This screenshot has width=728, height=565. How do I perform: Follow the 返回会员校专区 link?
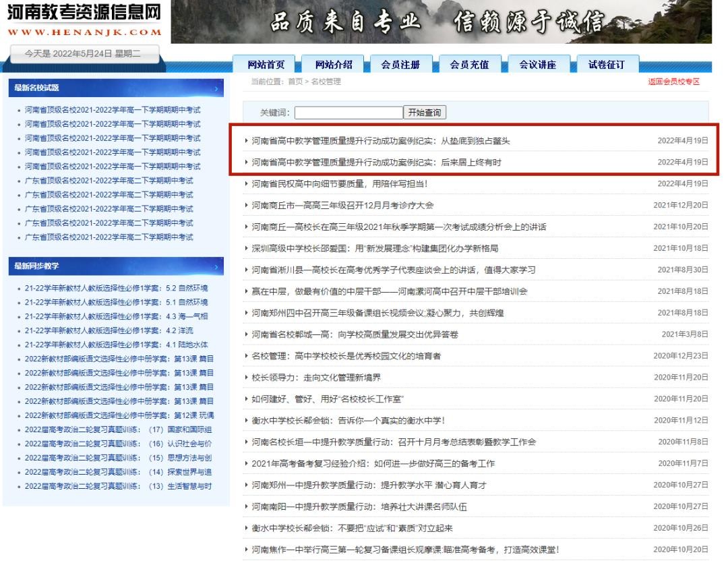click(673, 82)
